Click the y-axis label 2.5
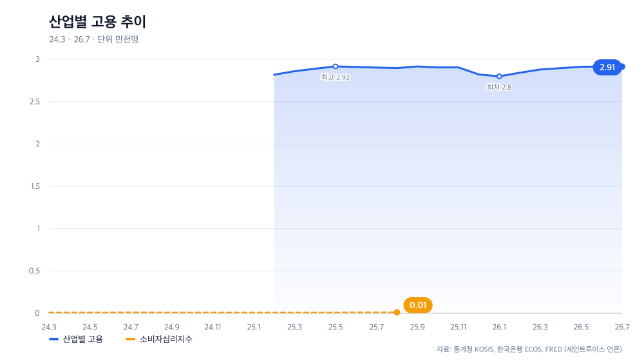 [35, 102]
